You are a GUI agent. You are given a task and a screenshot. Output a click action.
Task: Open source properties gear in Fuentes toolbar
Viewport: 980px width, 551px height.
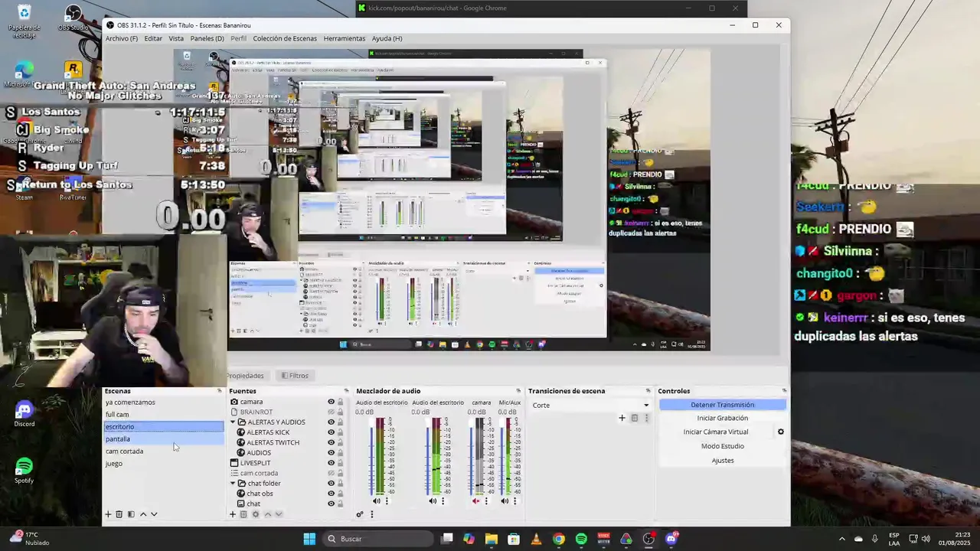(256, 514)
